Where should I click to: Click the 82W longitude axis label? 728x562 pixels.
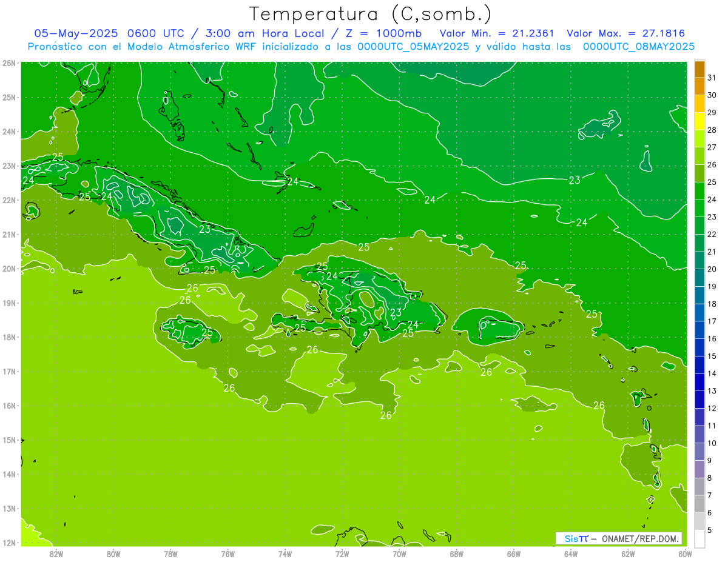56,554
